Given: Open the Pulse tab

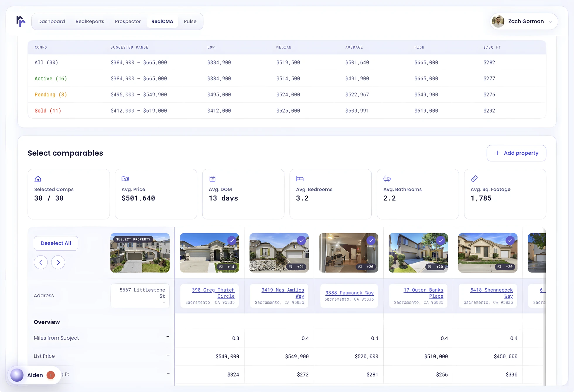Looking at the screenshot, I should 190,21.
